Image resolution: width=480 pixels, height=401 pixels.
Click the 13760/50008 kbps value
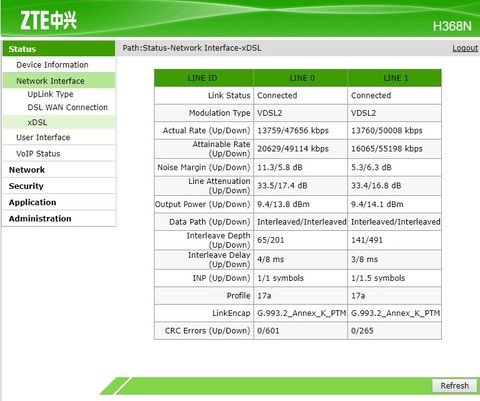[387, 130]
